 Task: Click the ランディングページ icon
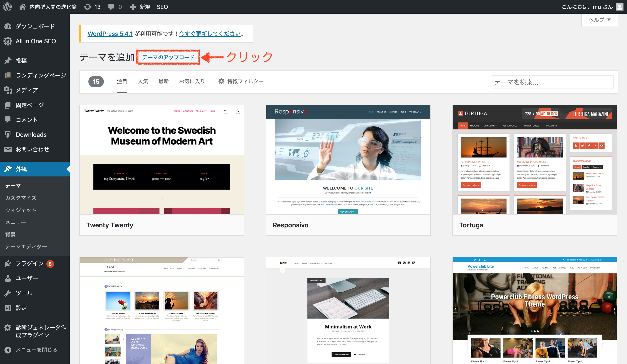pos(8,75)
